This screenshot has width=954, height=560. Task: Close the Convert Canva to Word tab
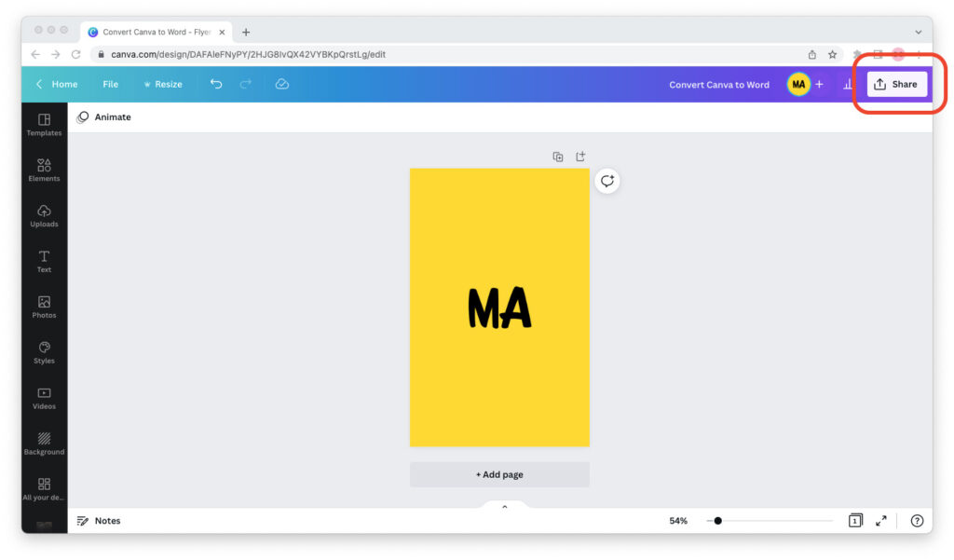pyautogui.click(x=222, y=33)
